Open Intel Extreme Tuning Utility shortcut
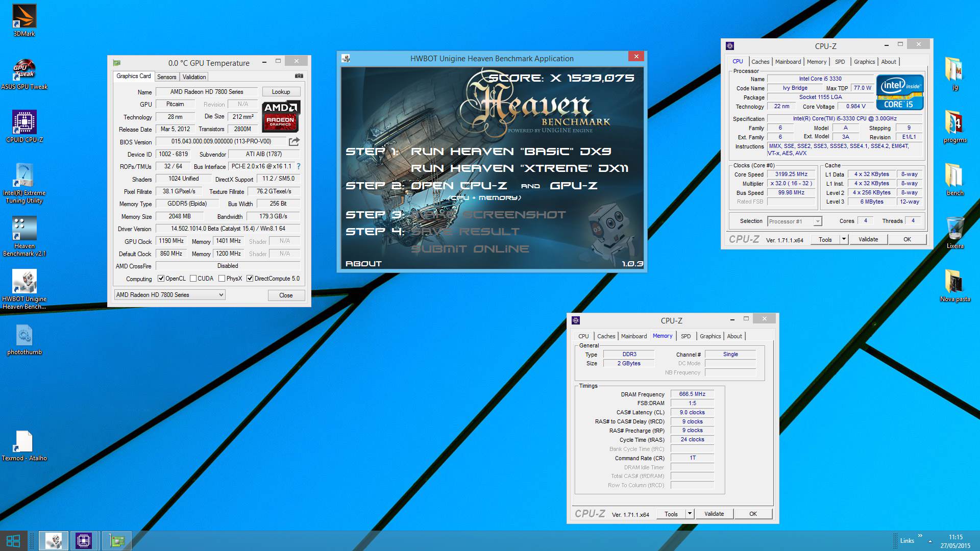 tap(24, 183)
